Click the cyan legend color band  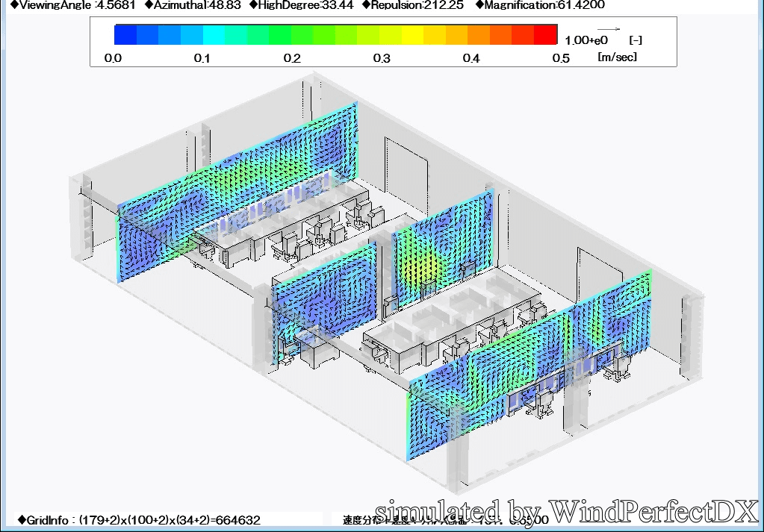pos(214,35)
